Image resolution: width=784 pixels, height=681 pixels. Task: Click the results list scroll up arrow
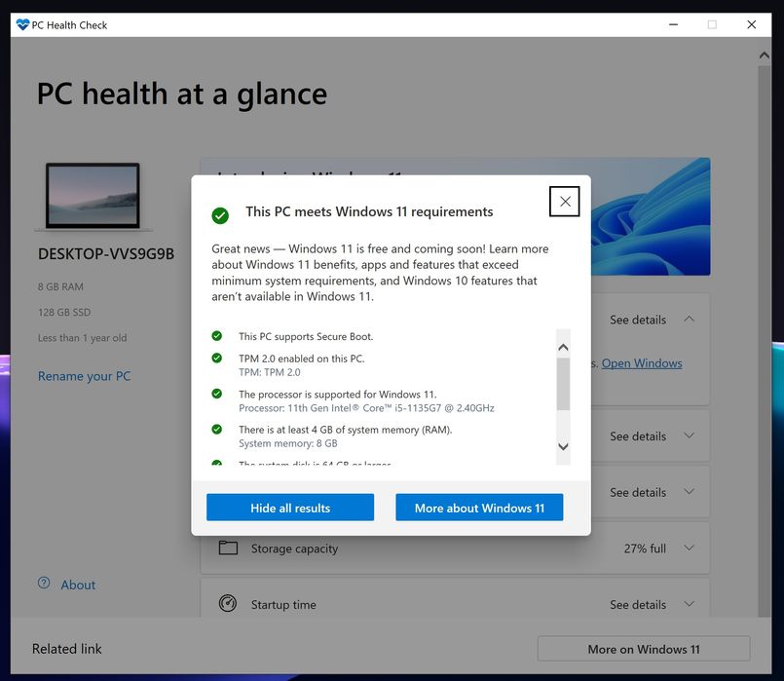tap(563, 347)
